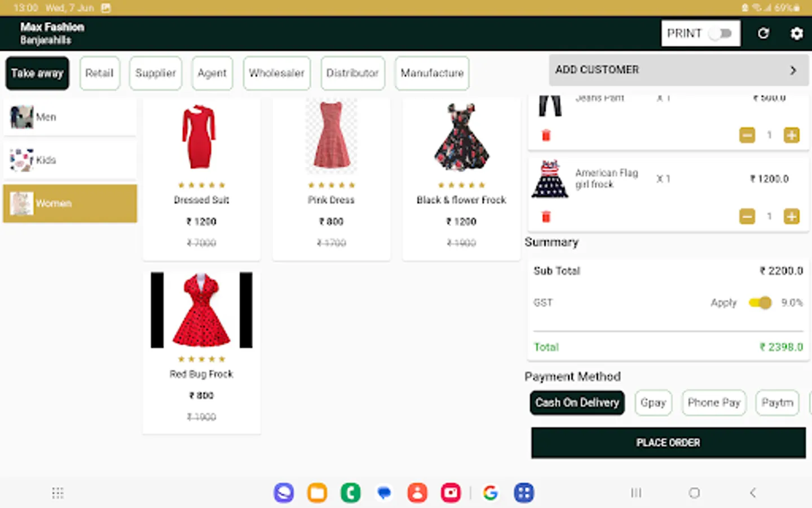
Task: Open green phone app in taskbar
Action: [x=350, y=493]
